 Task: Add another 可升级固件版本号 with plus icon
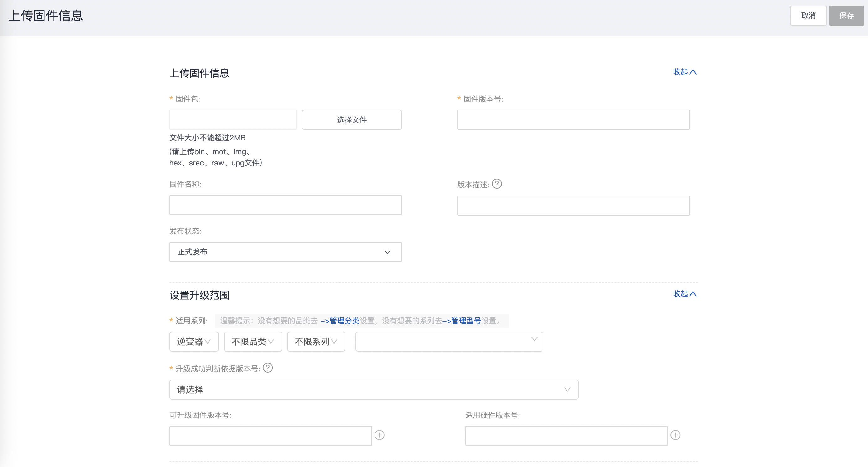[x=380, y=435]
